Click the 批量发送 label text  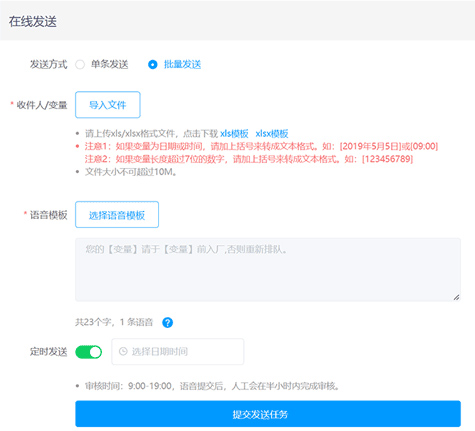coord(182,64)
